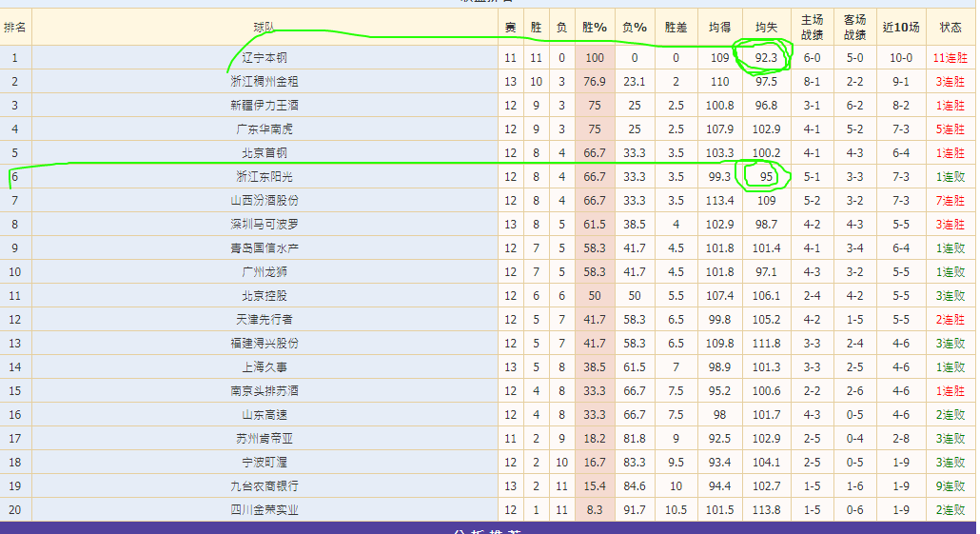Click the 状态 column header
This screenshot has width=980, height=534.
tap(951, 27)
